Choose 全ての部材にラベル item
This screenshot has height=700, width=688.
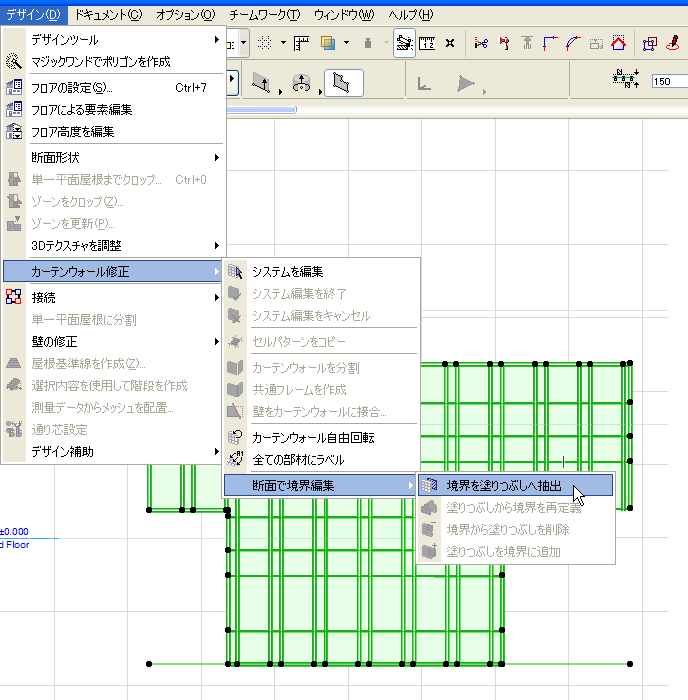(321, 459)
